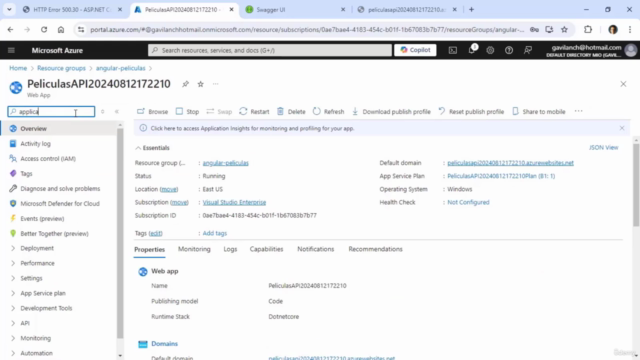Open the PeliculasAPI20240812172210Plan link
Image resolution: width=640 pixels, height=360 pixels.
click(501, 176)
